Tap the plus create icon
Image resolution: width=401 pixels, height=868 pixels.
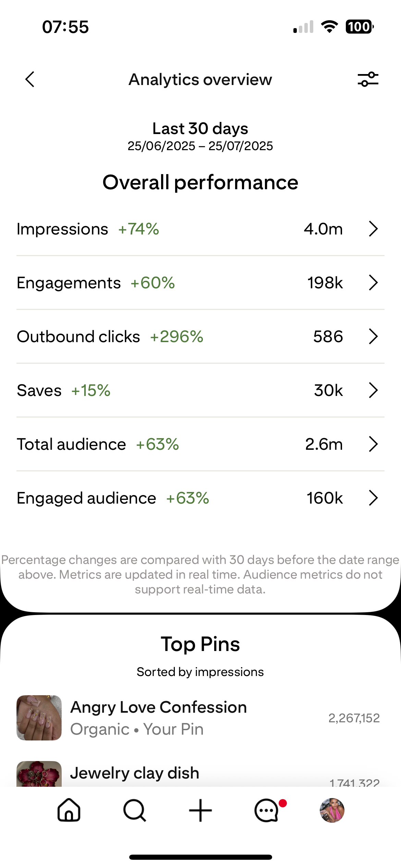coord(200,810)
